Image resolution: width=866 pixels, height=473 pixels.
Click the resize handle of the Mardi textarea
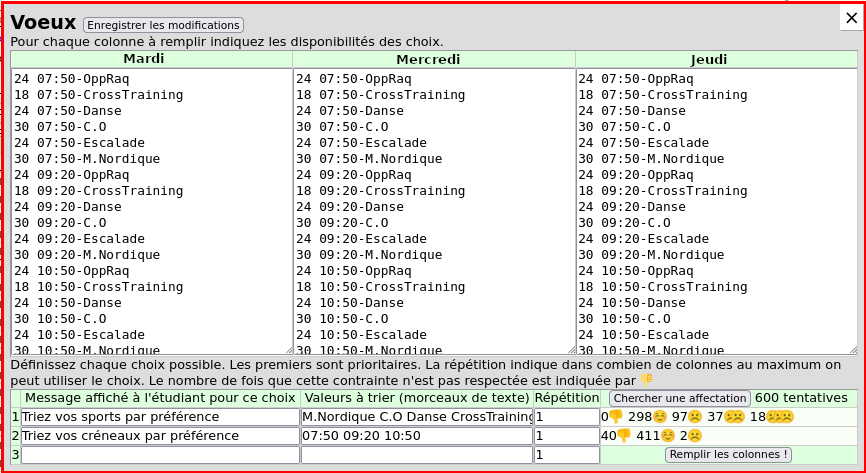point(288,350)
